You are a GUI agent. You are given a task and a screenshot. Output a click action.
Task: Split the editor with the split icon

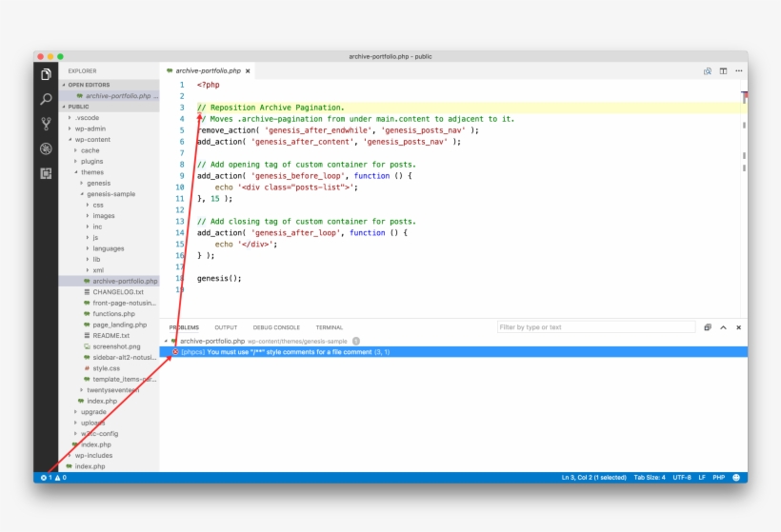pyautogui.click(x=723, y=71)
